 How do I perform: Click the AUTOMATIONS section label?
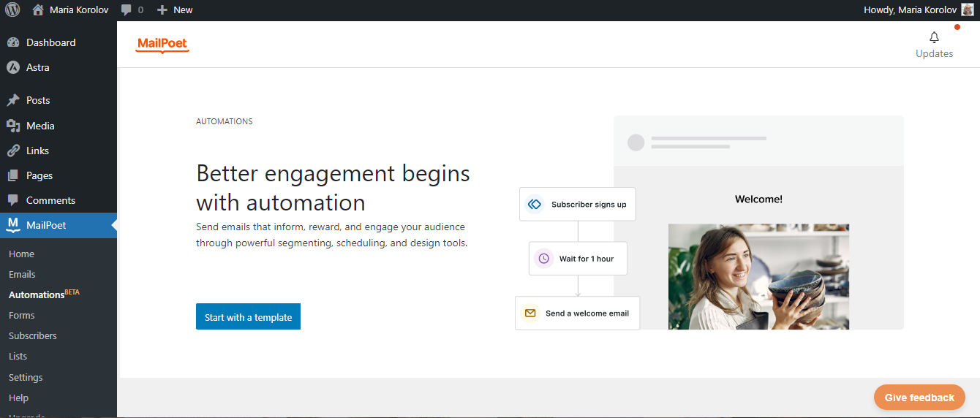click(225, 121)
